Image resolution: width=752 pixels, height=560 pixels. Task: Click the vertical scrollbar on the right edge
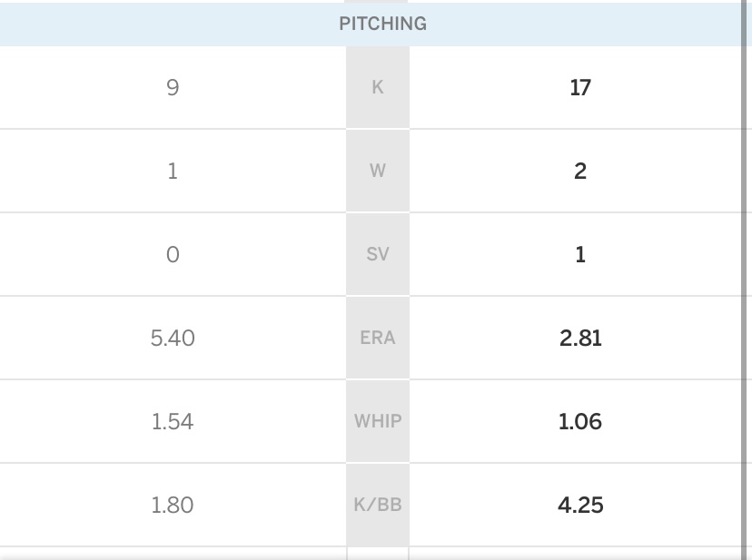(x=746, y=272)
